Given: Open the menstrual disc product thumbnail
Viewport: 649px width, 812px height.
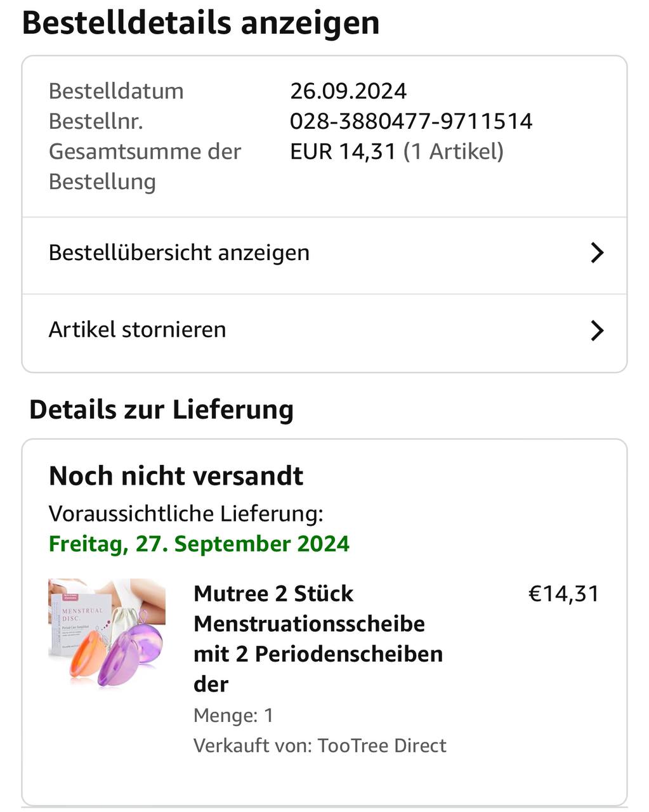Looking at the screenshot, I should (107, 632).
